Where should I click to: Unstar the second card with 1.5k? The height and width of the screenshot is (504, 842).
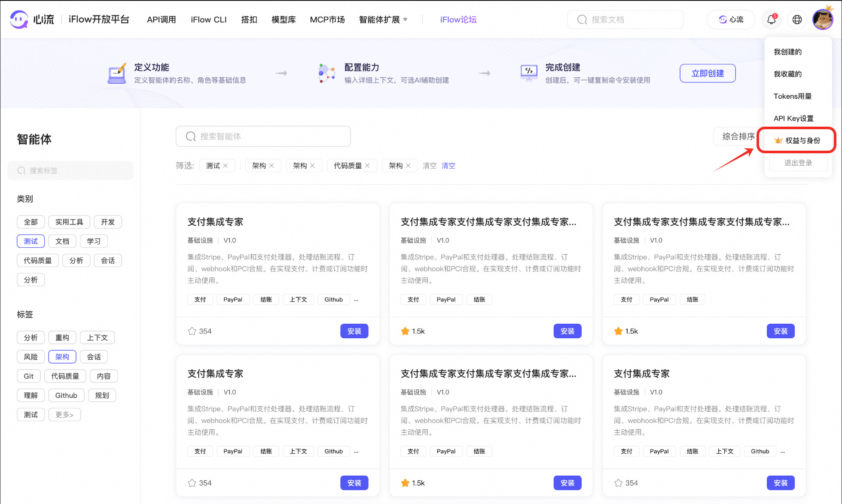click(405, 331)
